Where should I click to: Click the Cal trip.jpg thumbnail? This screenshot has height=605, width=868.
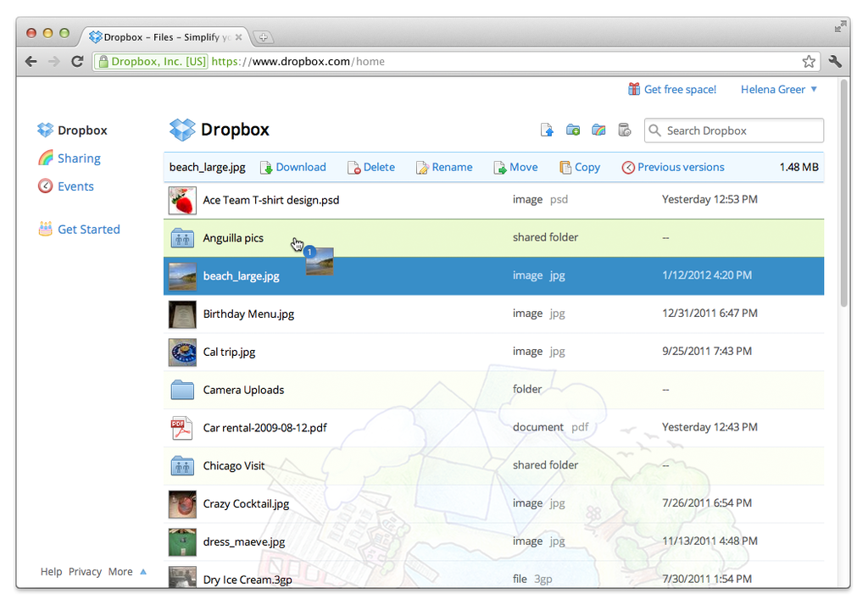point(182,352)
